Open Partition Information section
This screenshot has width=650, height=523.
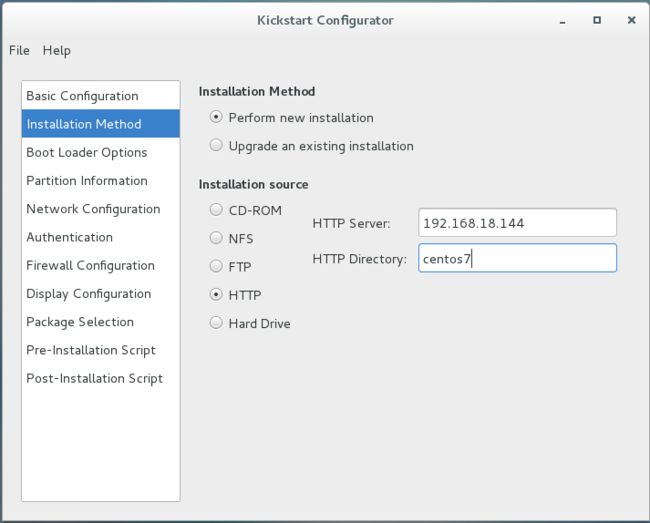[101, 180]
